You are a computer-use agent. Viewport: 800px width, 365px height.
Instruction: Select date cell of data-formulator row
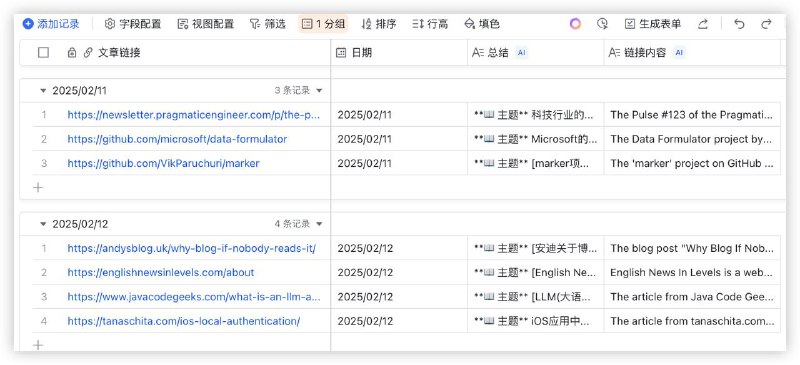[399, 139]
